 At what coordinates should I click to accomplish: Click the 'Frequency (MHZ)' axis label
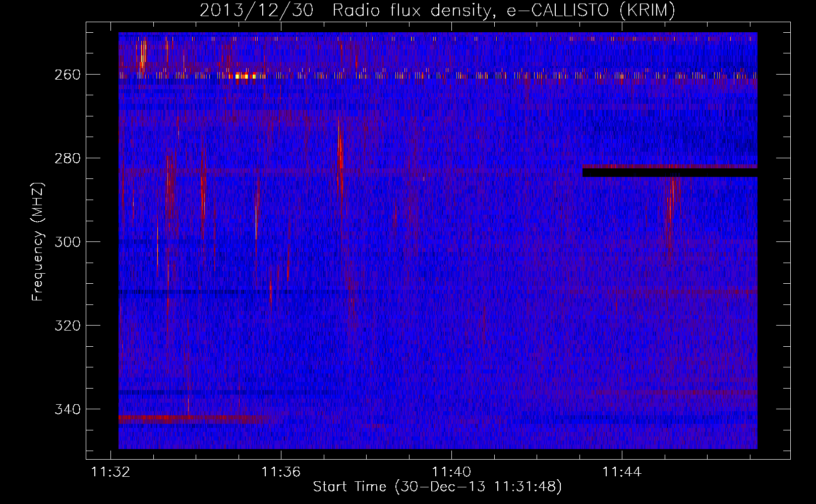click(x=38, y=241)
